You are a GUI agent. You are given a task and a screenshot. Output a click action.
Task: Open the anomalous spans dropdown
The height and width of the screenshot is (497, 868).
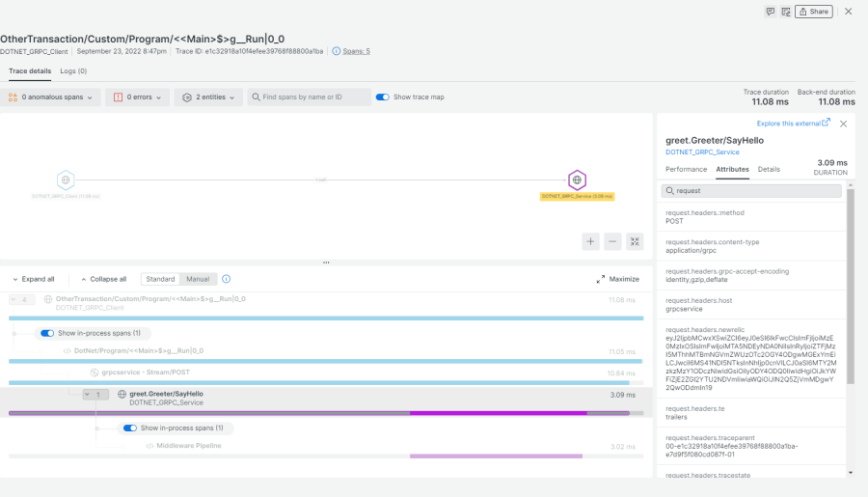coord(52,97)
